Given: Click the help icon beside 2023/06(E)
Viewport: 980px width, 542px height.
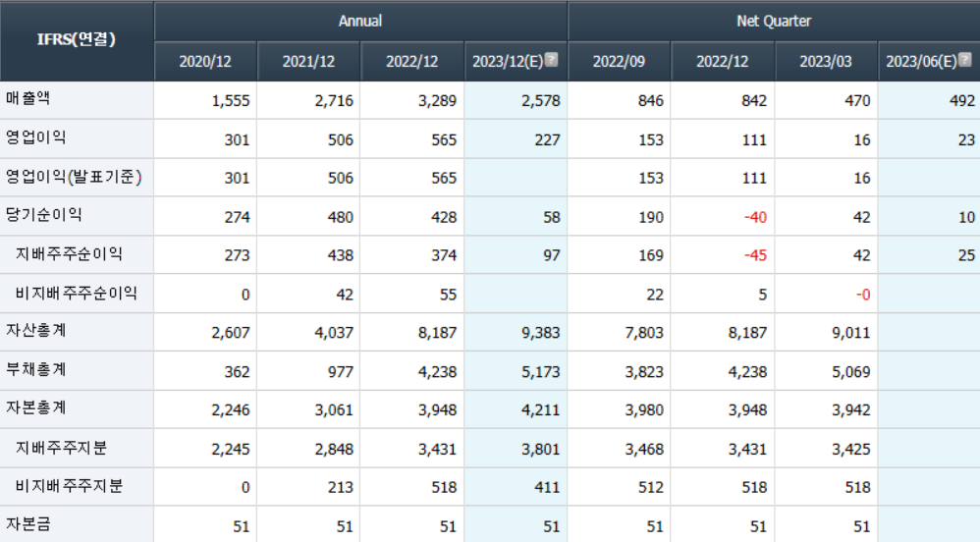Looking at the screenshot, I should [x=965, y=59].
